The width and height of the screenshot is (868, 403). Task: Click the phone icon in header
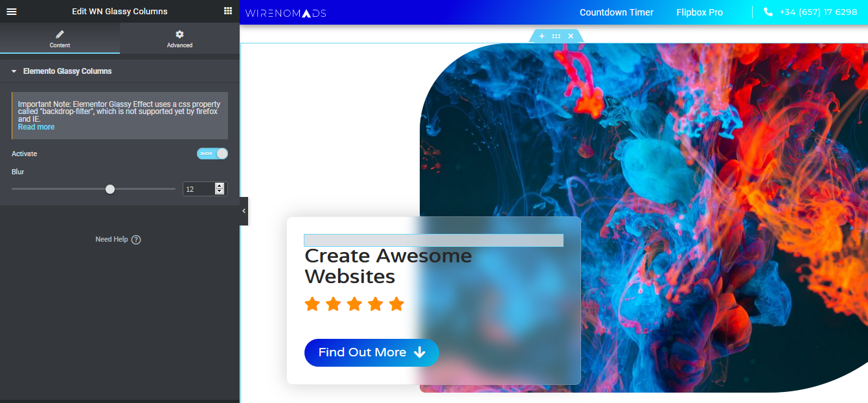(768, 12)
